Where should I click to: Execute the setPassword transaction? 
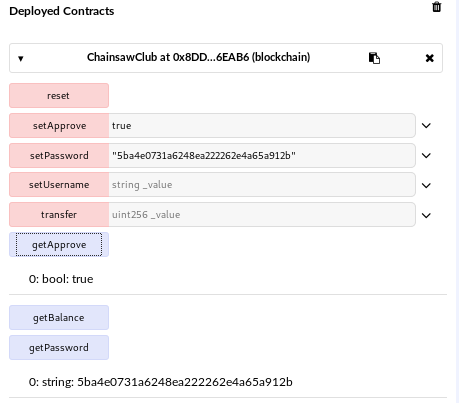(59, 156)
